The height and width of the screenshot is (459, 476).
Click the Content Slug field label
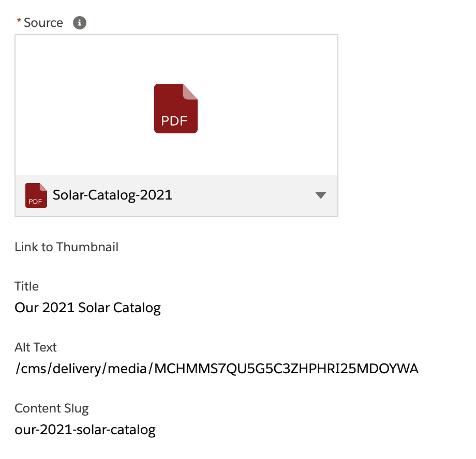point(52,408)
